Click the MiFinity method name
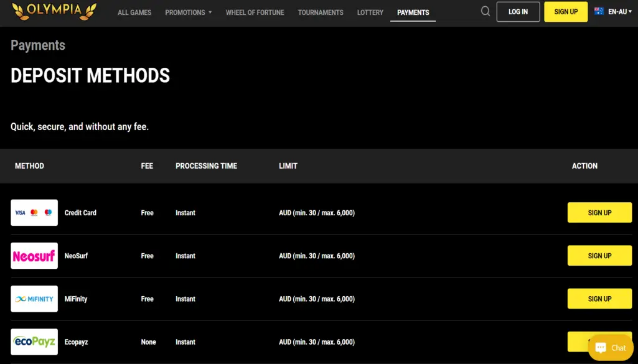Image resolution: width=638 pixels, height=364 pixels. tap(76, 299)
